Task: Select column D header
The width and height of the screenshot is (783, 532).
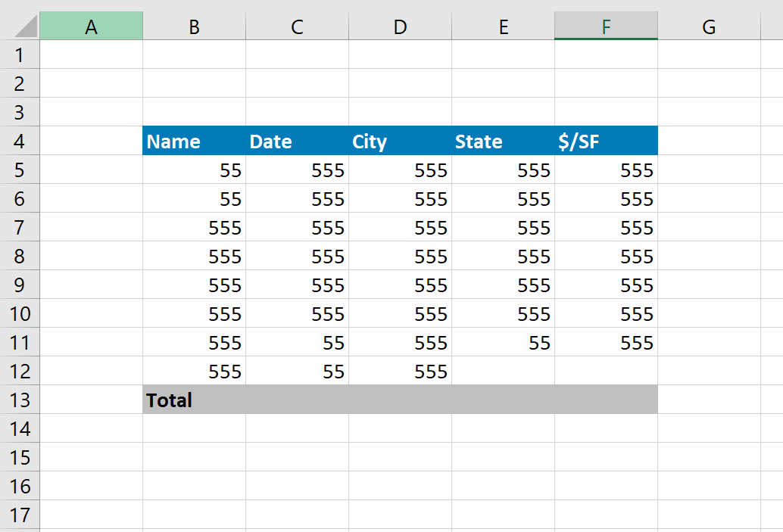Action: click(x=400, y=26)
